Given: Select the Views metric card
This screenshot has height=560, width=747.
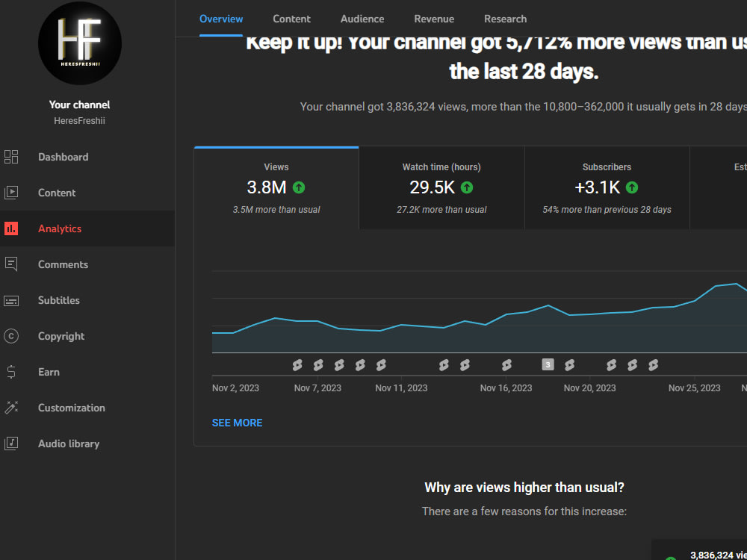Looking at the screenshot, I should coord(276,188).
